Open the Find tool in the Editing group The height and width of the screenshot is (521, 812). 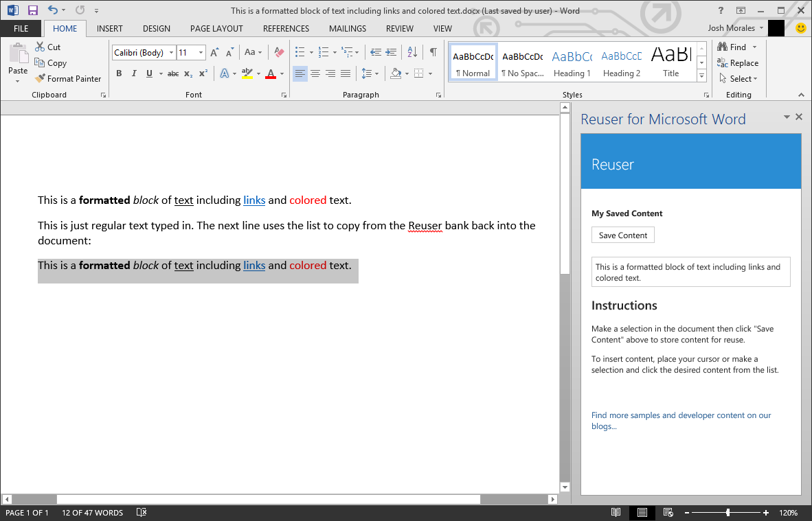(x=735, y=47)
